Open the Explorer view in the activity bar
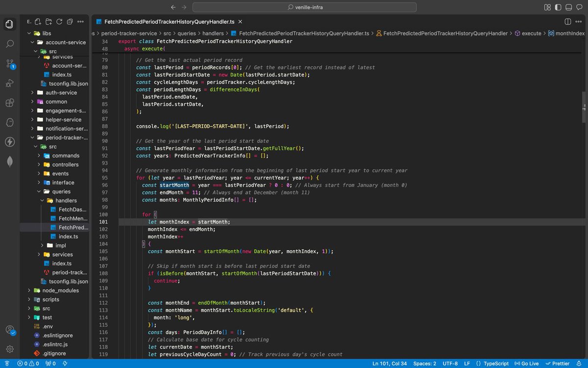Screen dimensions: 588x368 (x=9, y=24)
